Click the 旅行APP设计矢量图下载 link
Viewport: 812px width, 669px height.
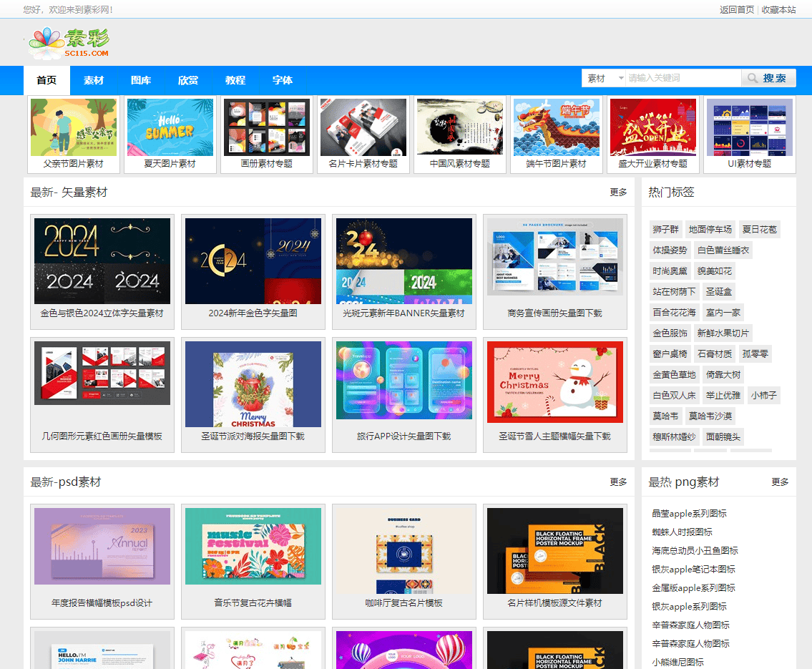tap(403, 438)
